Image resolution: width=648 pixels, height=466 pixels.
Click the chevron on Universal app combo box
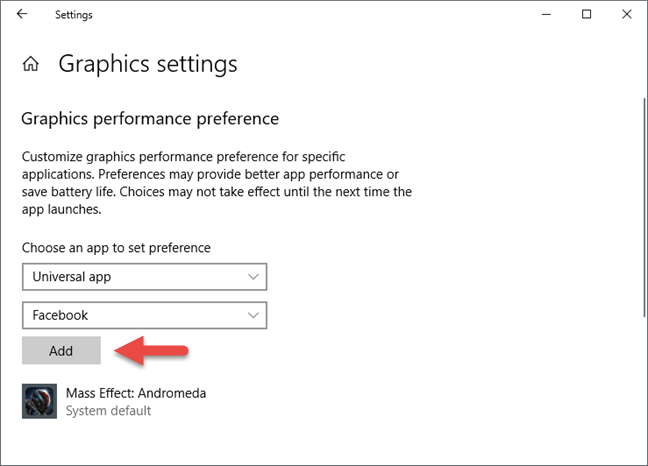pyautogui.click(x=253, y=277)
